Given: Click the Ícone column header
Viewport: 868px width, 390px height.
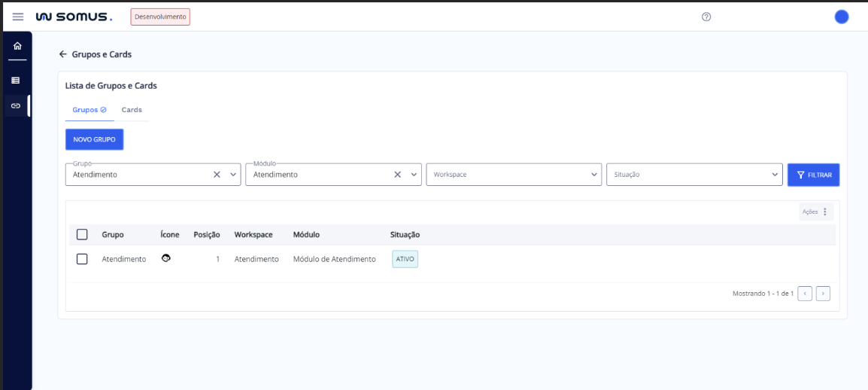Looking at the screenshot, I should tap(170, 234).
